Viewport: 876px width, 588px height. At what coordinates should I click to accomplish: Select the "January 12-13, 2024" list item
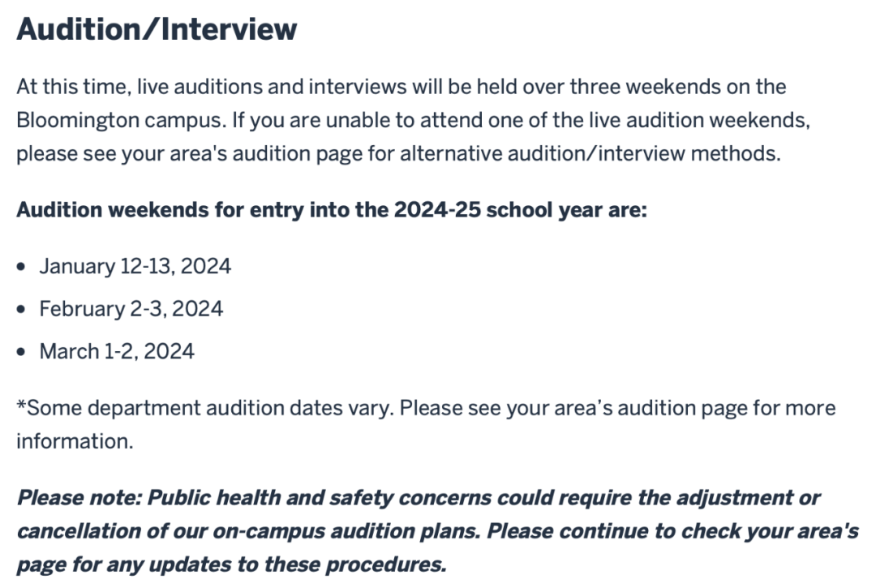click(x=135, y=265)
